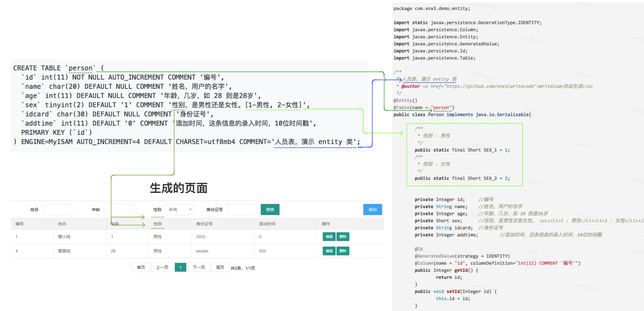Click the green 搜索 button
The image size is (644, 311).
(x=270, y=210)
